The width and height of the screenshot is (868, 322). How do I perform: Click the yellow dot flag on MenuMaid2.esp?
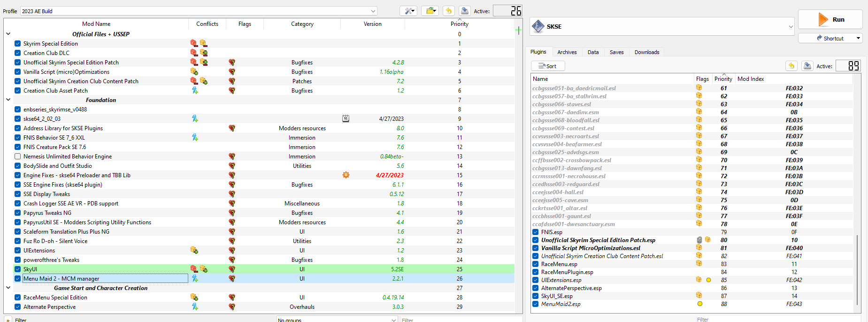(699, 304)
